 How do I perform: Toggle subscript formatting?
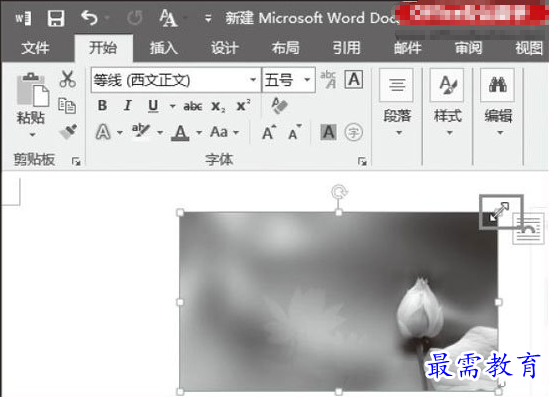pyautogui.click(x=218, y=106)
